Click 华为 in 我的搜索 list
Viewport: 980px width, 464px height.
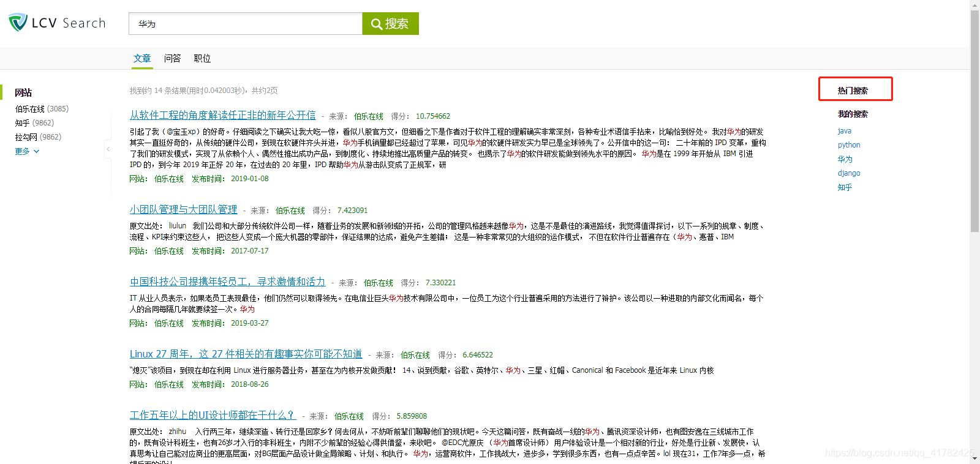pyautogui.click(x=845, y=159)
